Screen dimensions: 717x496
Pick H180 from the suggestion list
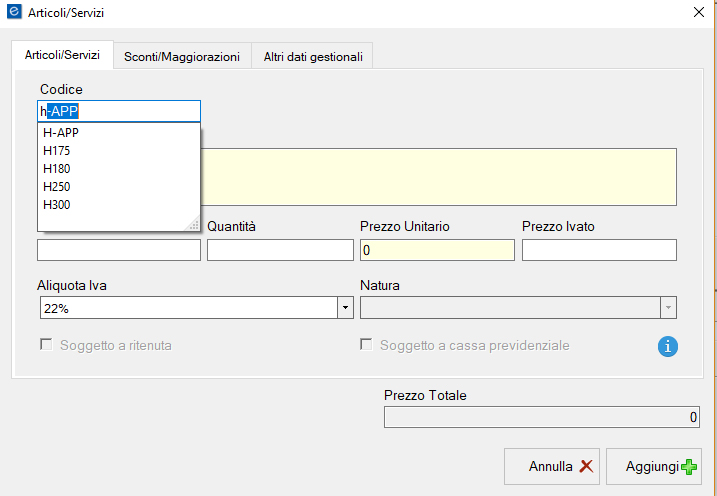(57, 169)
